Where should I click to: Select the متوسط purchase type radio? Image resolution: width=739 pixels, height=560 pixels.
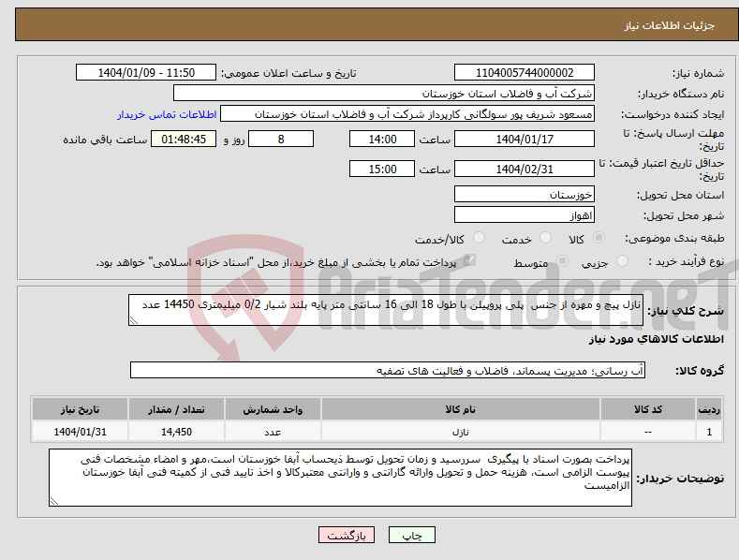click(562, 260)
